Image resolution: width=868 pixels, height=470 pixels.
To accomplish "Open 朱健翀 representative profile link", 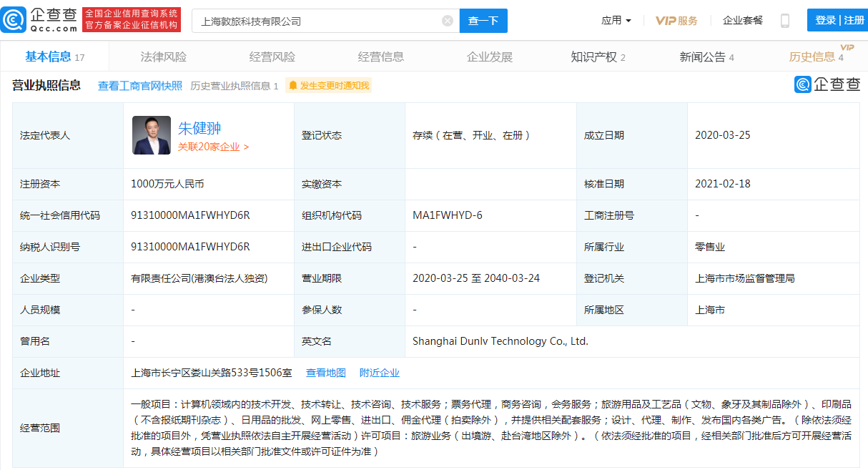I will pos(199,128).
